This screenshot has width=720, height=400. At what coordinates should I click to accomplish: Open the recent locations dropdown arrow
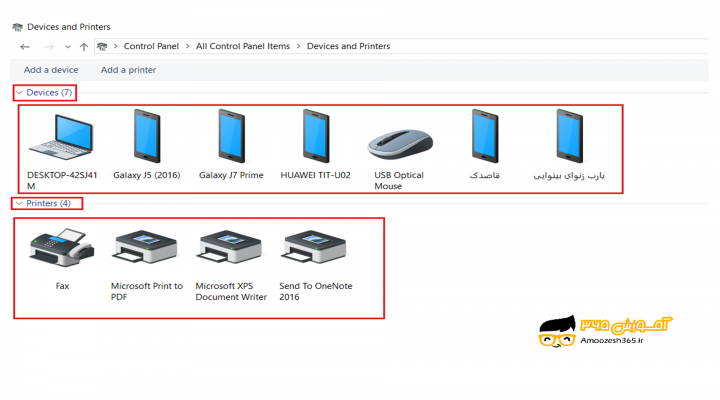pyautogui.click(x=68, y=47)
